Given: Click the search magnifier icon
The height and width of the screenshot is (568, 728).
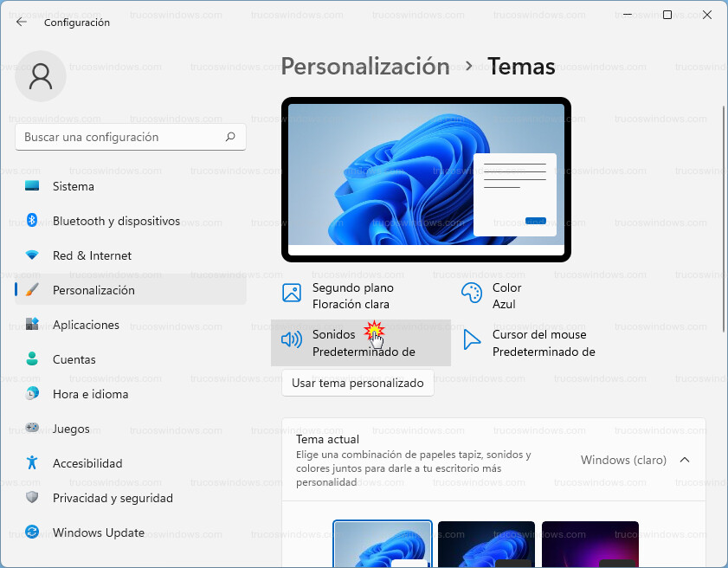Looking at the screenshot, I should (x=230, y=137).
